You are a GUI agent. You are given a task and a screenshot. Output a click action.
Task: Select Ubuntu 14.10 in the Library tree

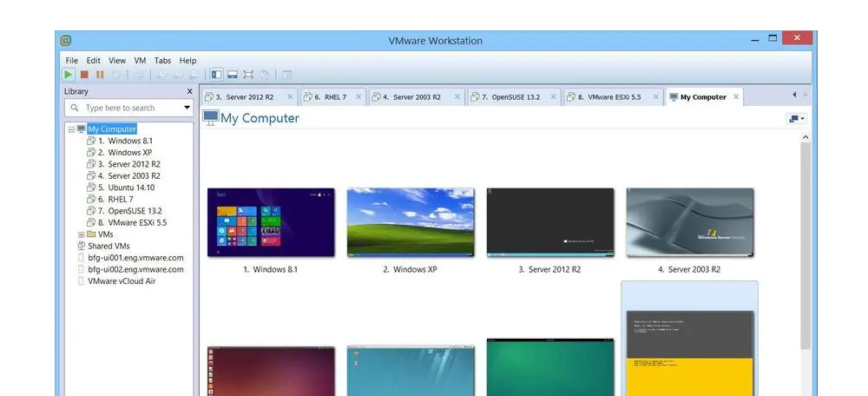coord(125,188)
